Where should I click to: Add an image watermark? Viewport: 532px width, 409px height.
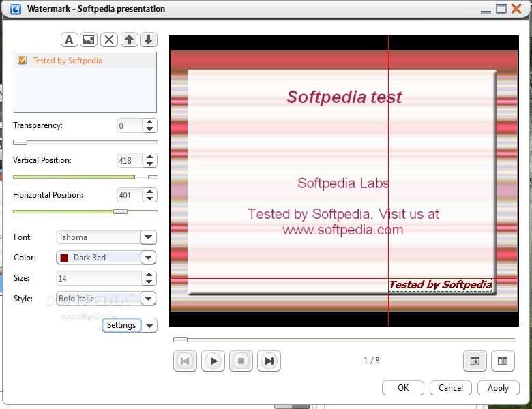coord(89,40)
